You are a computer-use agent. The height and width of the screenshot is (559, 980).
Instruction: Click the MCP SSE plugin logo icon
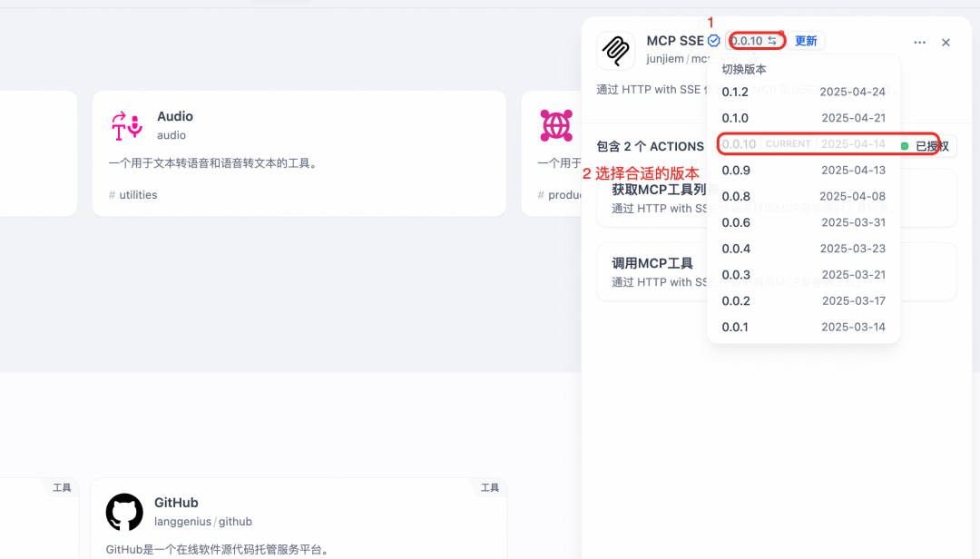tap(616, 52)
